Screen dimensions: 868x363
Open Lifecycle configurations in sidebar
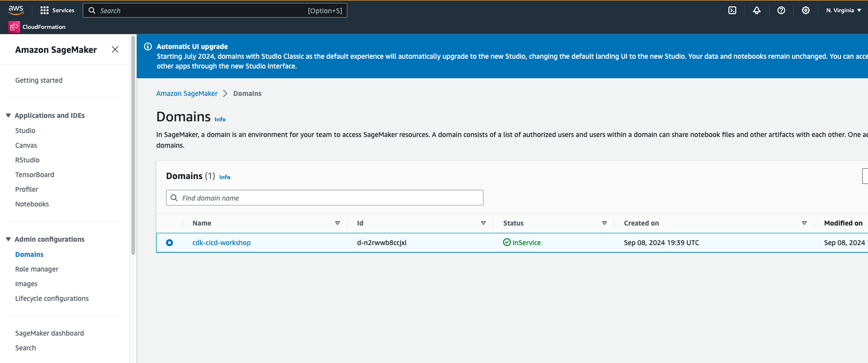tap(52, 298)
